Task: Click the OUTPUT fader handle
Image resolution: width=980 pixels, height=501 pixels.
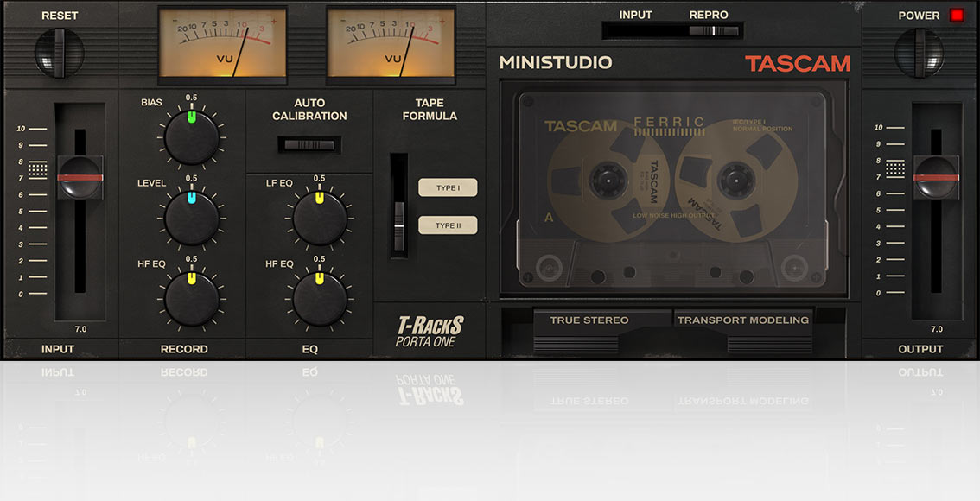Action: point(936,177)
